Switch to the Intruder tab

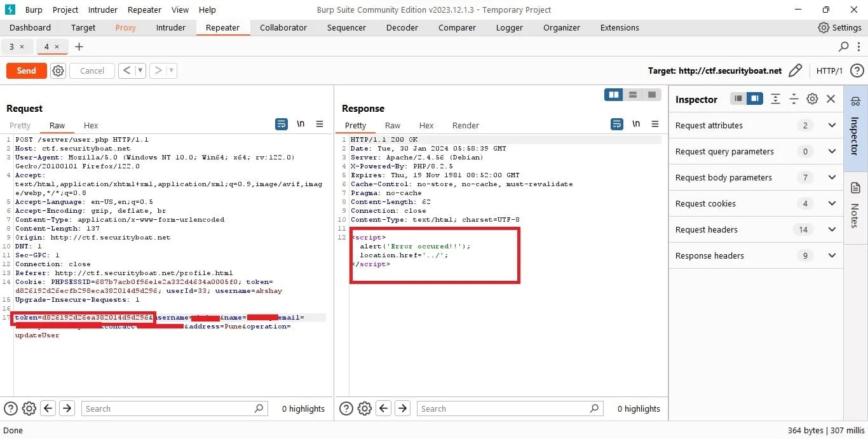[x=171, y=27]
